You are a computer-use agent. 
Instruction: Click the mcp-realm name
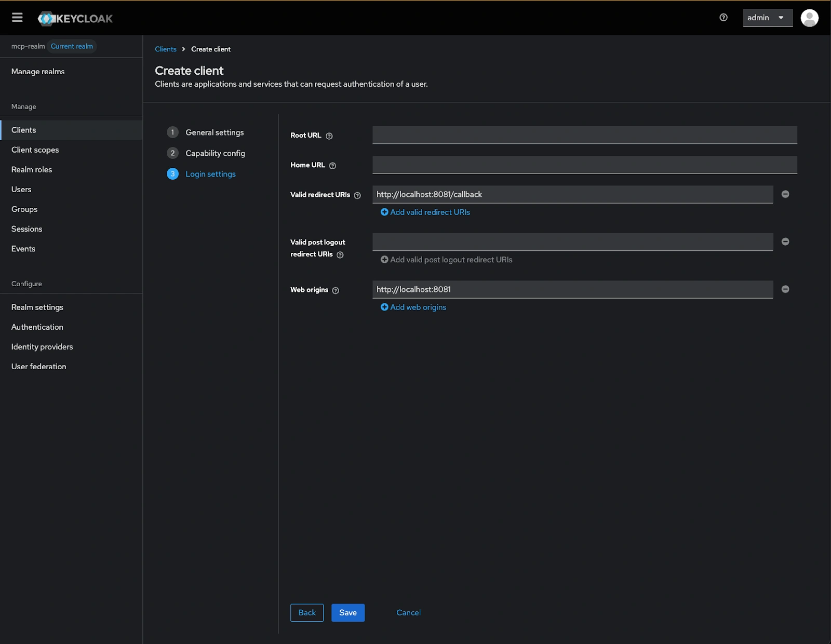(x=28, y=46)
